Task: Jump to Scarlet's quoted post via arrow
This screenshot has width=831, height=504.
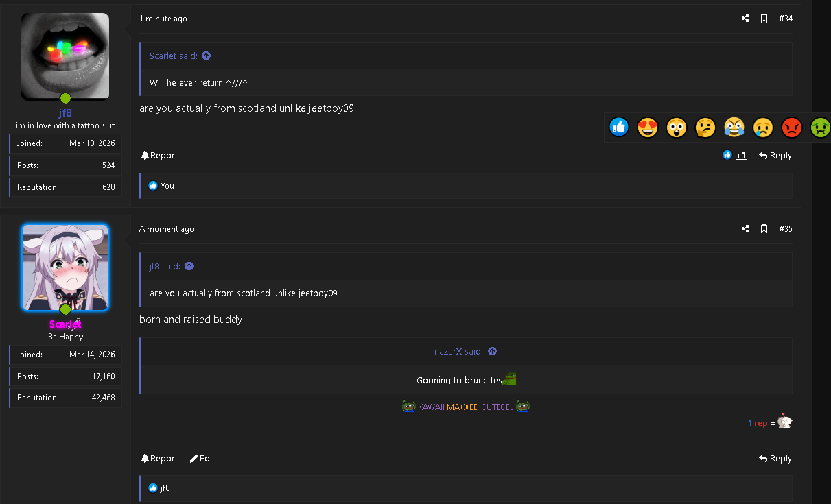Action: point(206,56)
